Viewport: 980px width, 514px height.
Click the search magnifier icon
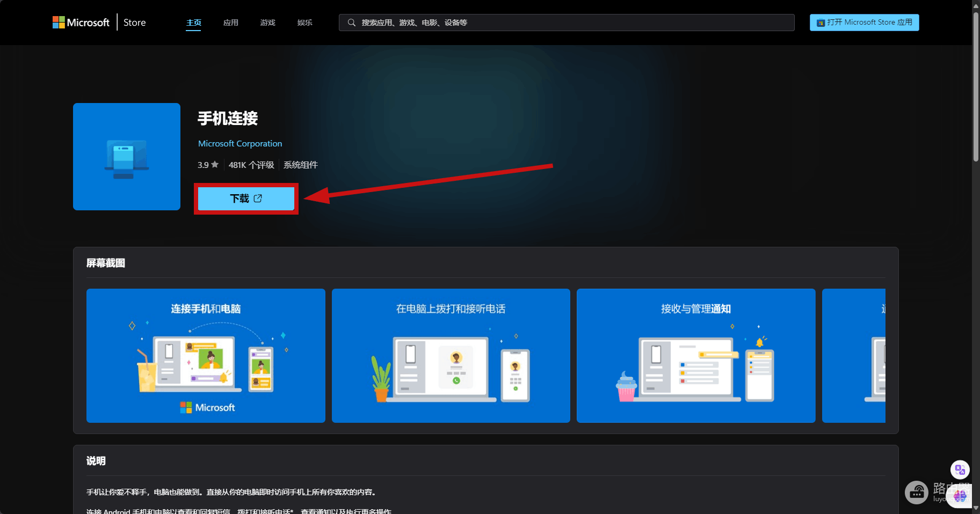tap(351, 23)
